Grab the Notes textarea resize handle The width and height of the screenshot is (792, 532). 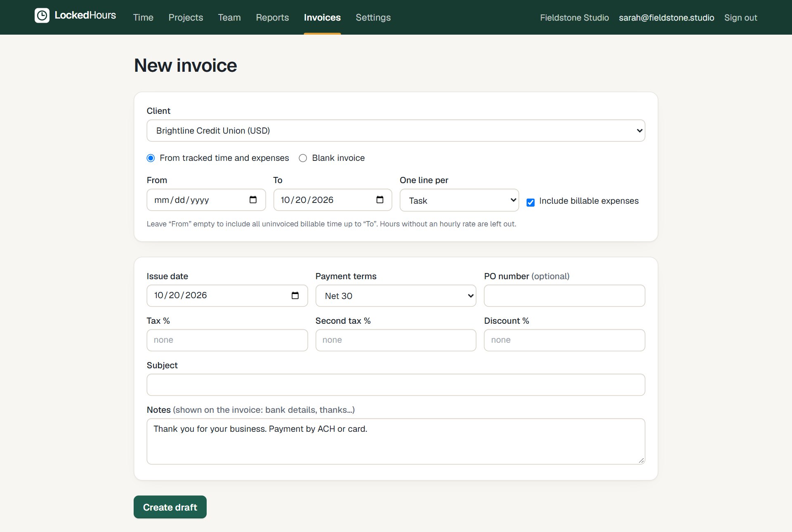[x=641, y=460]
